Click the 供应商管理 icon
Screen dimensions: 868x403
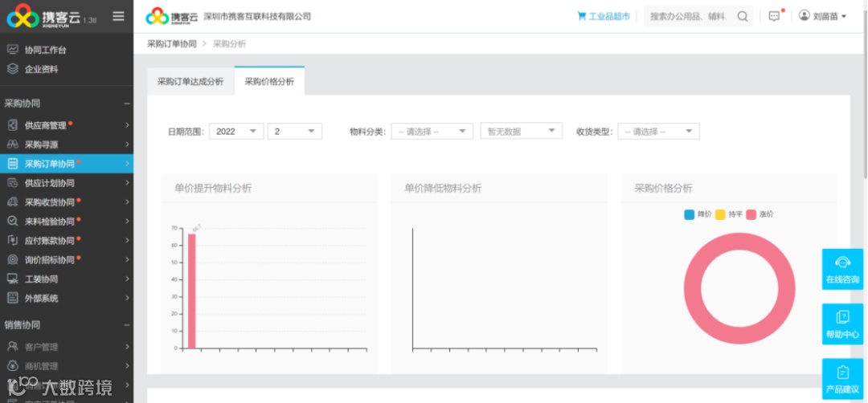[x=13, y=125]
